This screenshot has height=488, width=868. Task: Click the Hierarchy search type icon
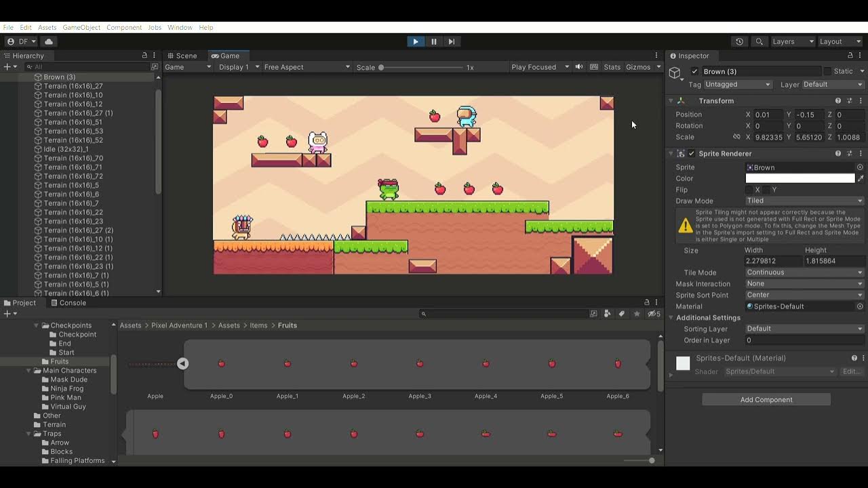pyautogui.click(x=155, y=66)
